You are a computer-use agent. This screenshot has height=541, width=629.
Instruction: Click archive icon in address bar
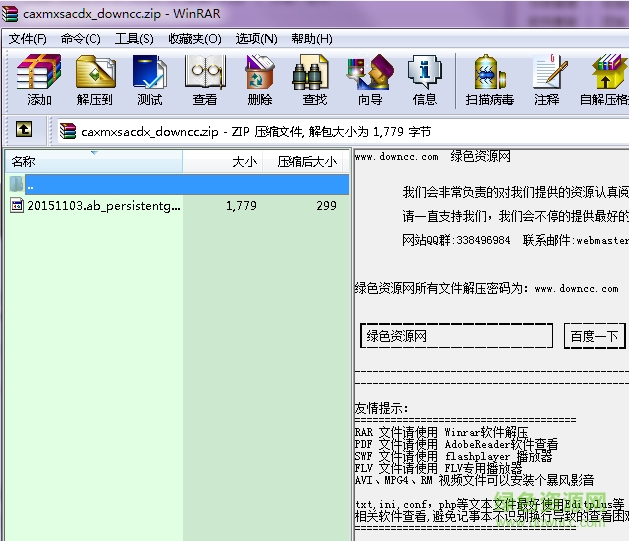68,131
